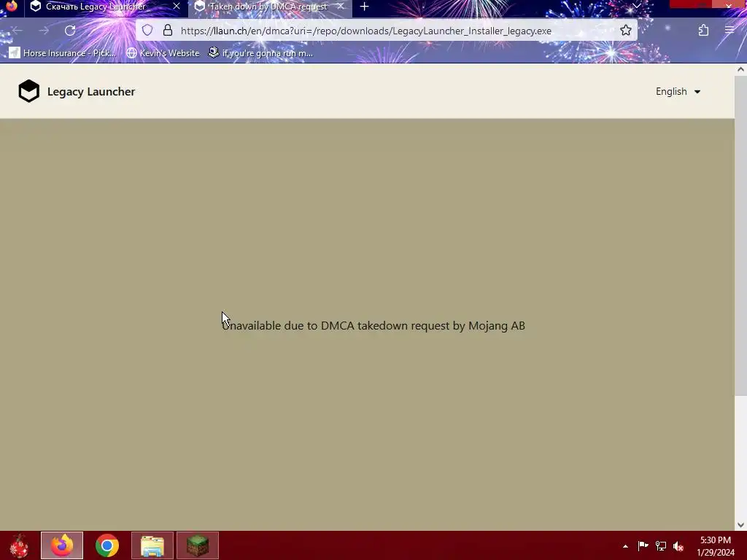Open the list all tabs chevron
The width and height of the screenshot is (747, 560).
tap(636, 6)
